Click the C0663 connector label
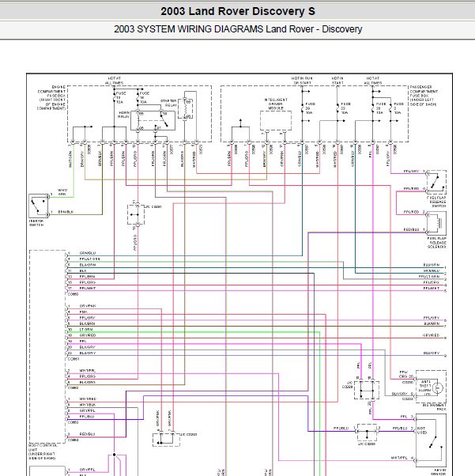Screen dimensions: 475x476 pos(74,422)
